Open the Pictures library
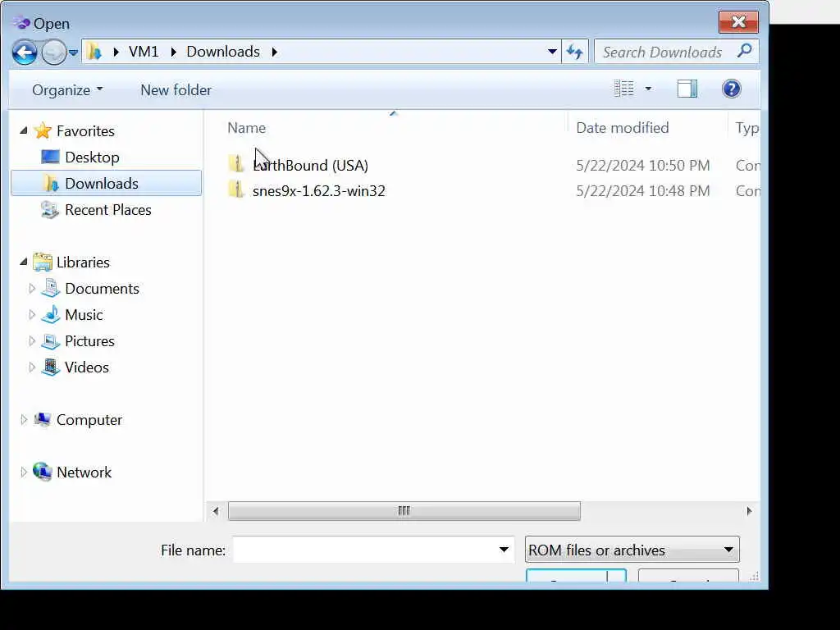Image resolution: width=840 pixels, height=630 pixels. click(78, 340)
